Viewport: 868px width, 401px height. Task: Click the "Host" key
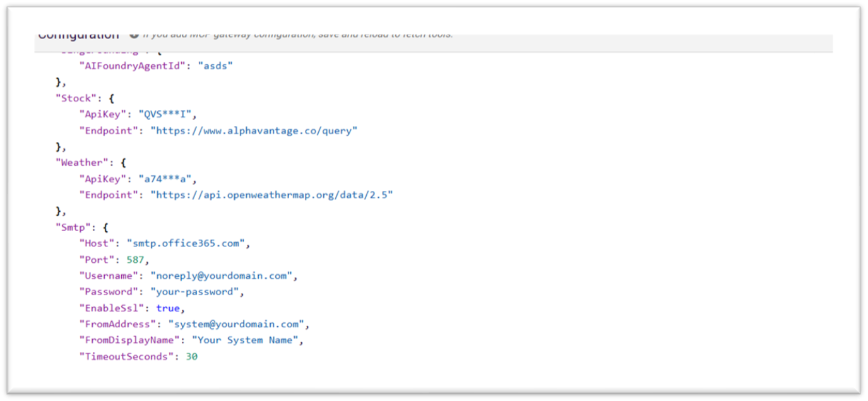pyautogui.click(x=97, y=243)
